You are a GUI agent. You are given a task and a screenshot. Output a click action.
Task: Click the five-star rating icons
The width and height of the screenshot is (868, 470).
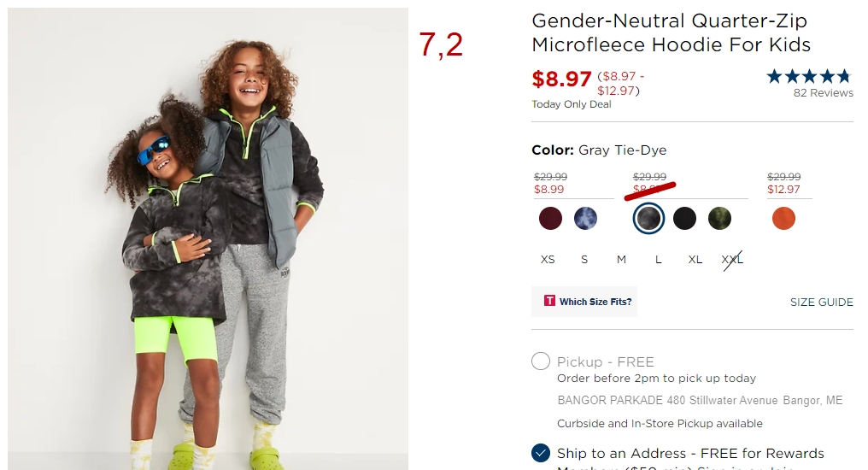[x=809, y=76]
